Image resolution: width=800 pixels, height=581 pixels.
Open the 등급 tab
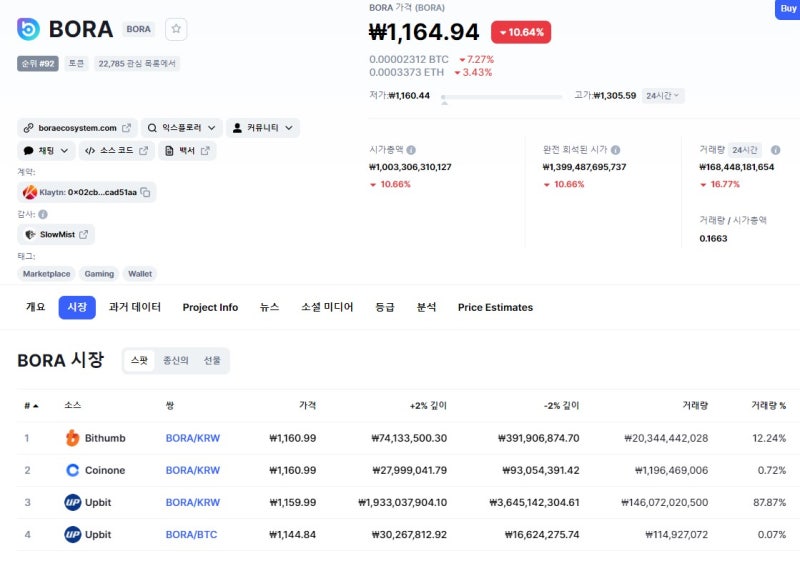pos(385,307)
